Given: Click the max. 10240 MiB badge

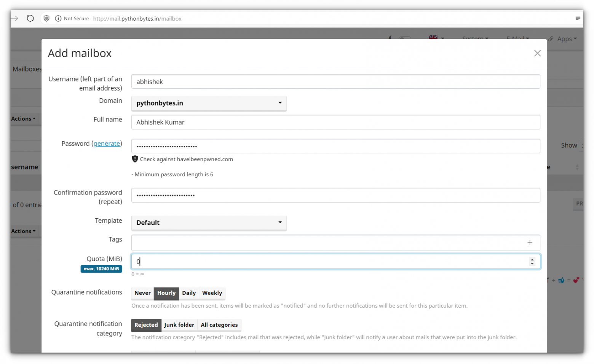Looking at the screenshot, I should [101, 269].
